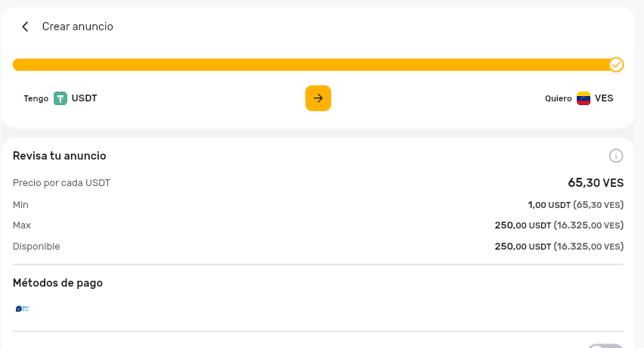Viewport: 644px width, 348px height.
Task: Click the Crear anuncio page title
Action: 78,26
